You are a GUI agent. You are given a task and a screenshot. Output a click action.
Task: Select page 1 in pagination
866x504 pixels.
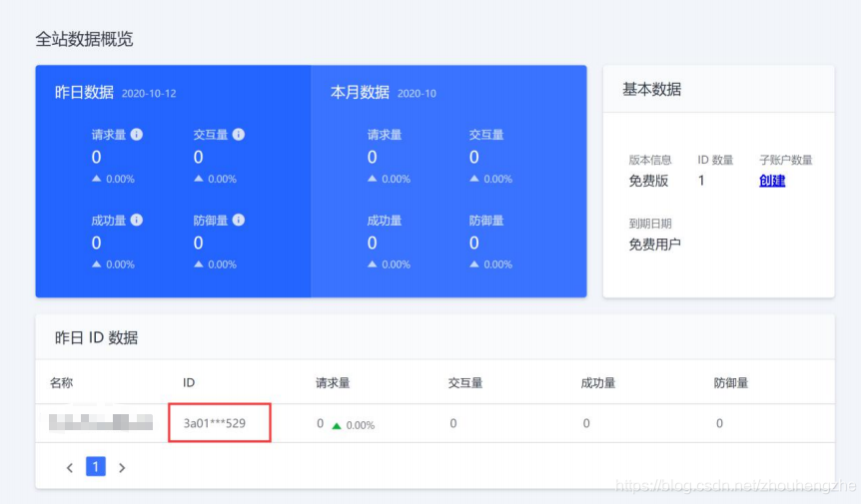[x=96, y=466]
